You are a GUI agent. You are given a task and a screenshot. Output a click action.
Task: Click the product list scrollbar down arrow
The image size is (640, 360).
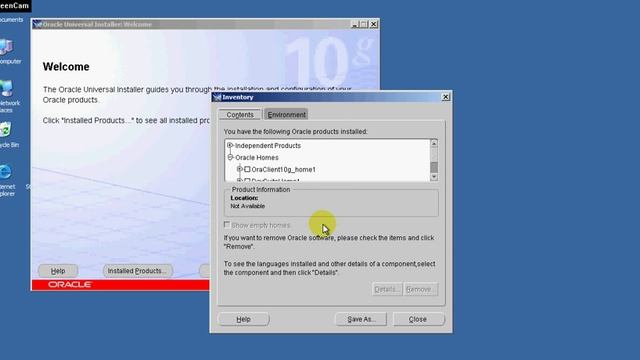[x=434, y=177]
